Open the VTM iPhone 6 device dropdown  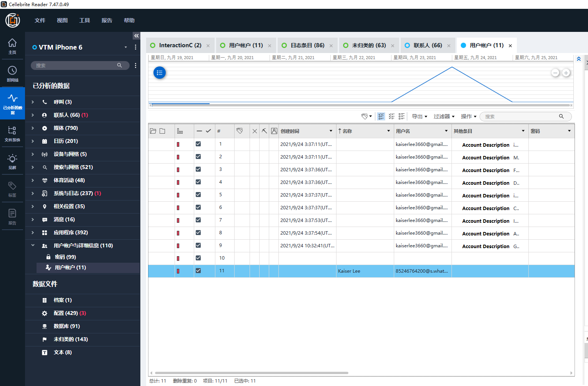[x=126, y=47]
